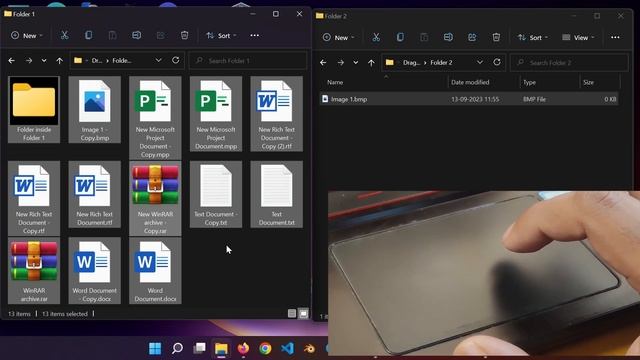Screen dimensions: 640x360
Task: Select Image 1.bmp in Folder 2
Action: [x=469, y=99]
